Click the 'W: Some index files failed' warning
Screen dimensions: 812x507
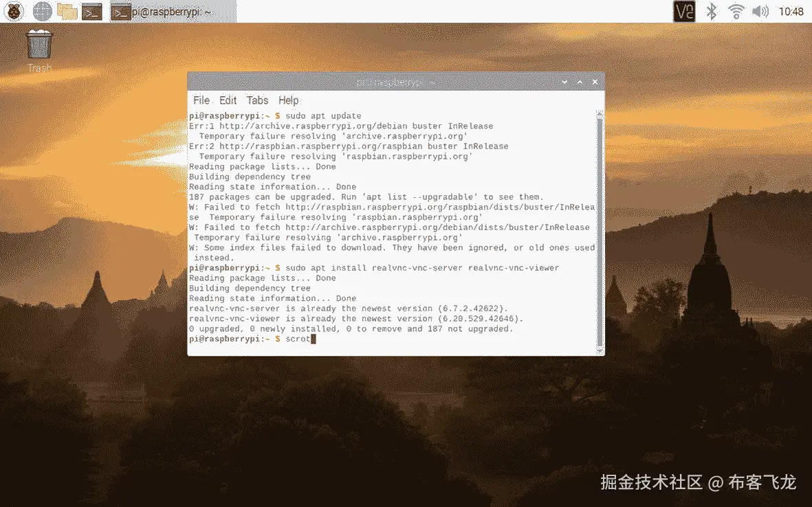392,253
